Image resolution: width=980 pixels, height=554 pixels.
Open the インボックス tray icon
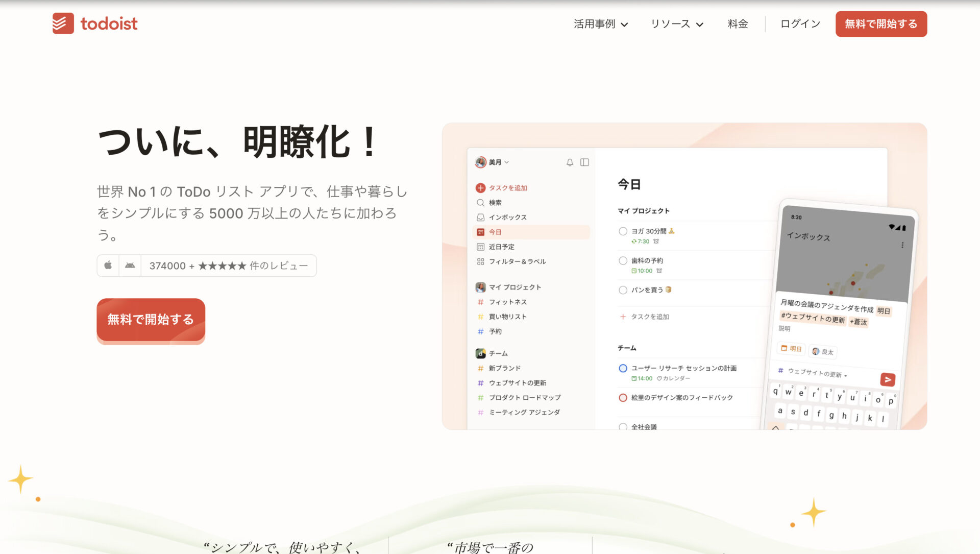[x=480, y=217]
